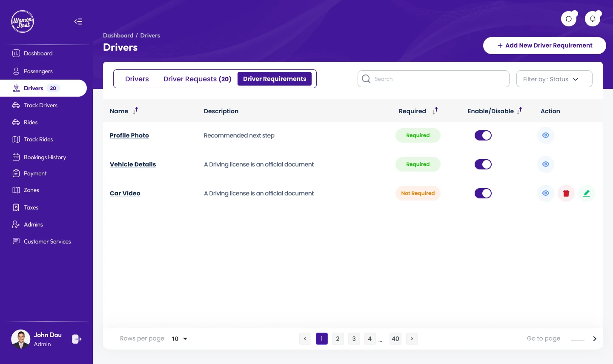Delete the Car Video requirement
The image size is (613, 364).
[566, 193]
